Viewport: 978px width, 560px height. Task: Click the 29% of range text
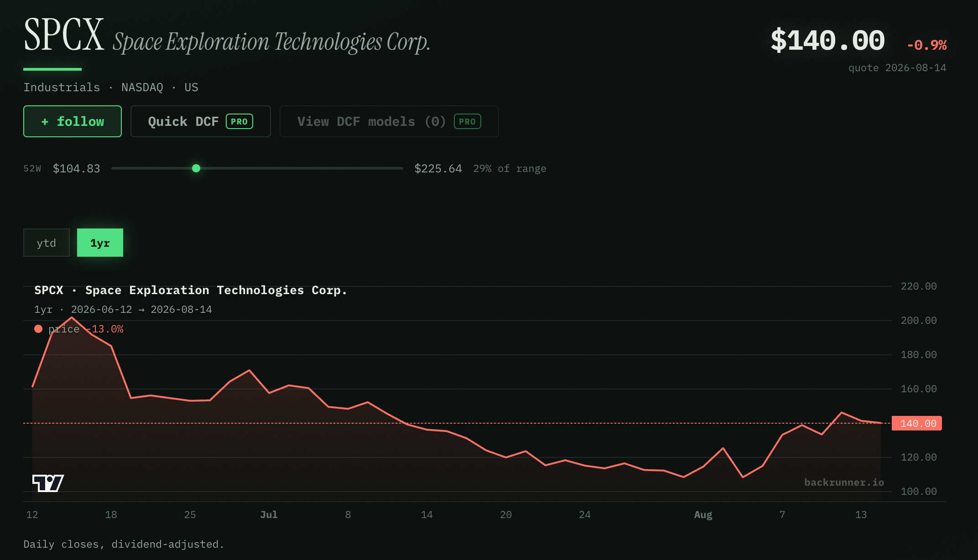510,169
